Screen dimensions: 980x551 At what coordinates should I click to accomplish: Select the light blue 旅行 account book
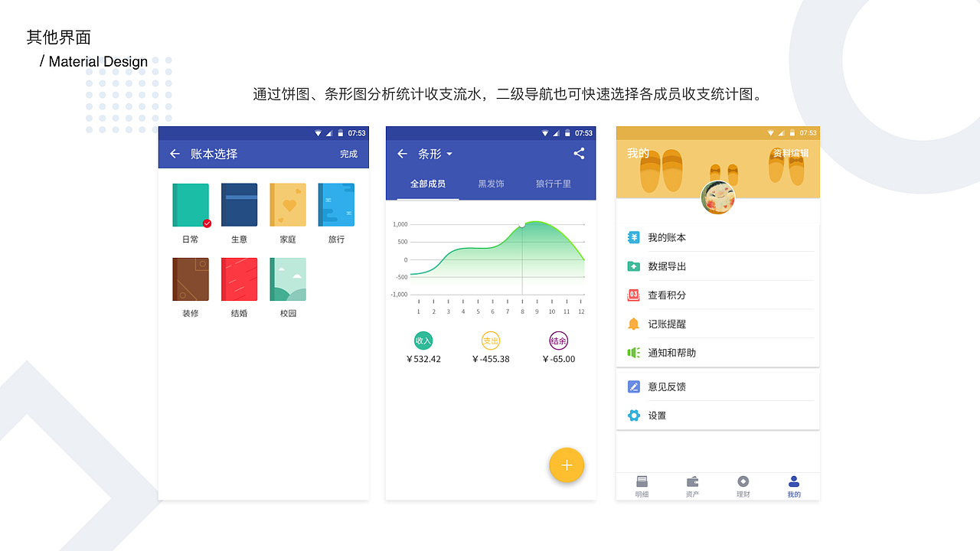point(337,205)
